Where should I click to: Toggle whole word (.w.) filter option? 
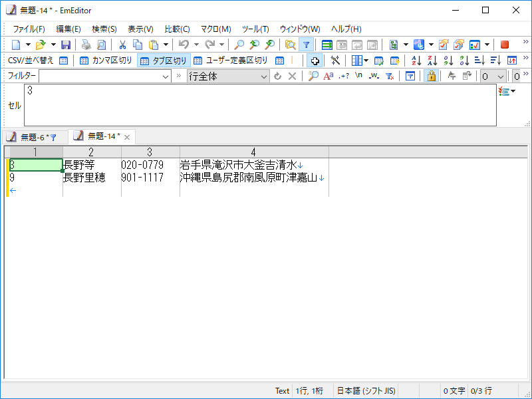tap(374, 76)
